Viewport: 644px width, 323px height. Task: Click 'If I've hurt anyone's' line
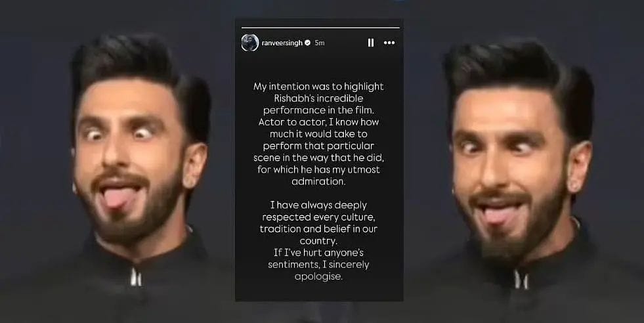(318, 253)
